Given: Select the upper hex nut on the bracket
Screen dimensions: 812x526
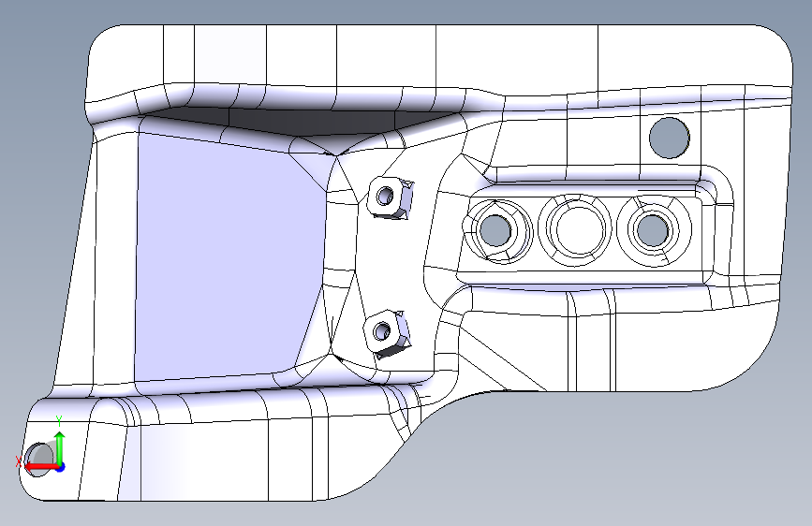Looking at the screenshot, I should coord(391,197).
